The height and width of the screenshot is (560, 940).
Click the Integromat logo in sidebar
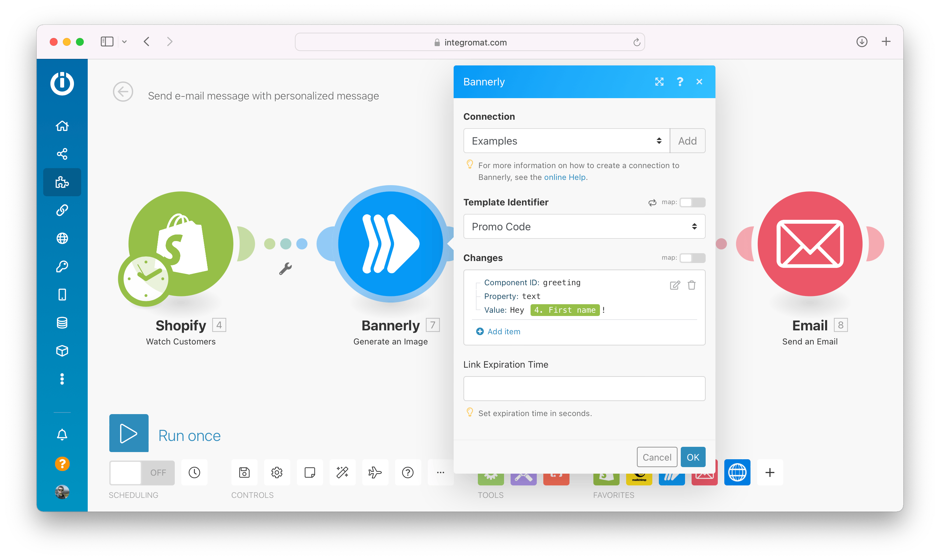[x=62, y=83]
